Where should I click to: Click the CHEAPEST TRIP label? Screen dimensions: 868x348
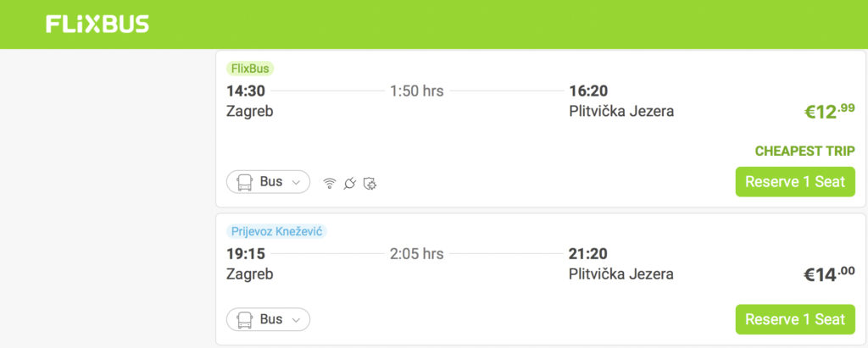pyautogui.click(x=804, y=151)
